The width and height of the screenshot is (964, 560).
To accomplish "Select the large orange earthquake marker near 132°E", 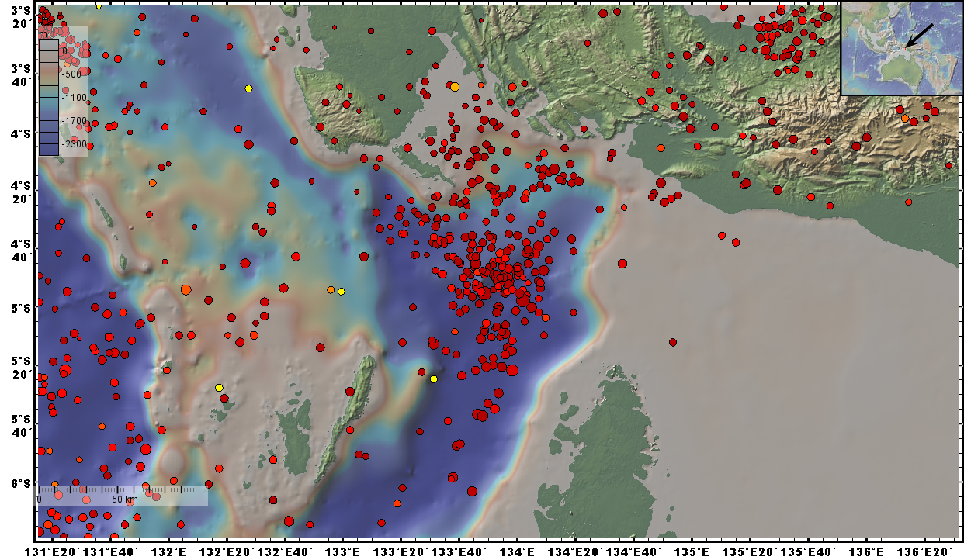I will point(186,289).
